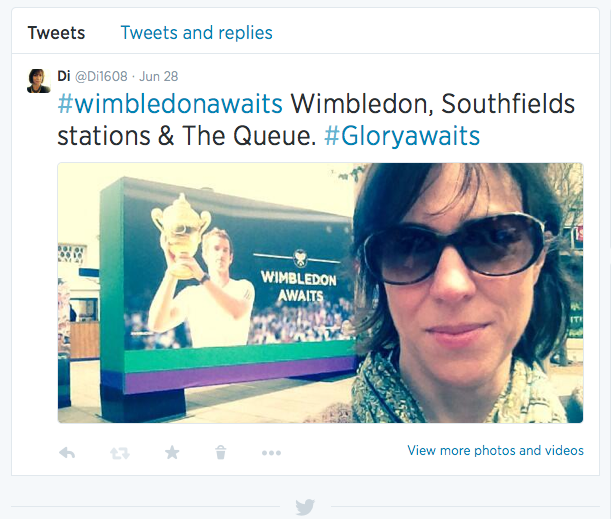Click the #wimbledonawaits hashtag
This screenshot has width=611, height=519.
(x=170, y=104)
